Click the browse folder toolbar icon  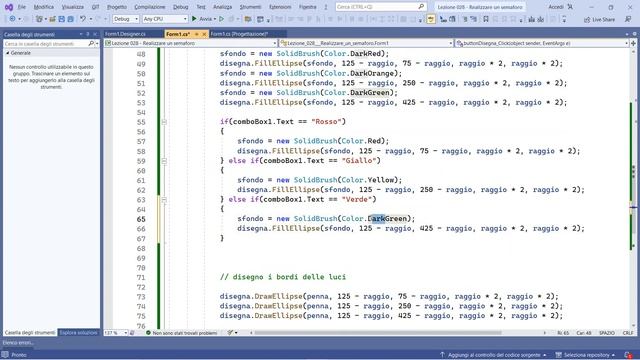point(248,19)
